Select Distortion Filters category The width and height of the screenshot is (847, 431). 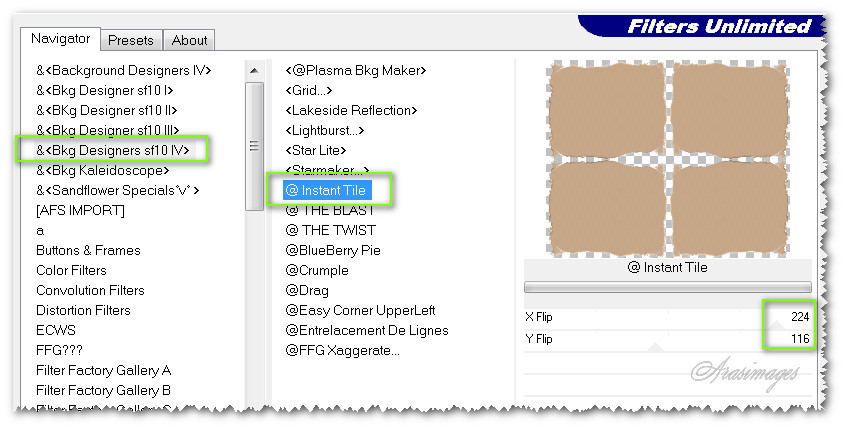coord(83,310)
